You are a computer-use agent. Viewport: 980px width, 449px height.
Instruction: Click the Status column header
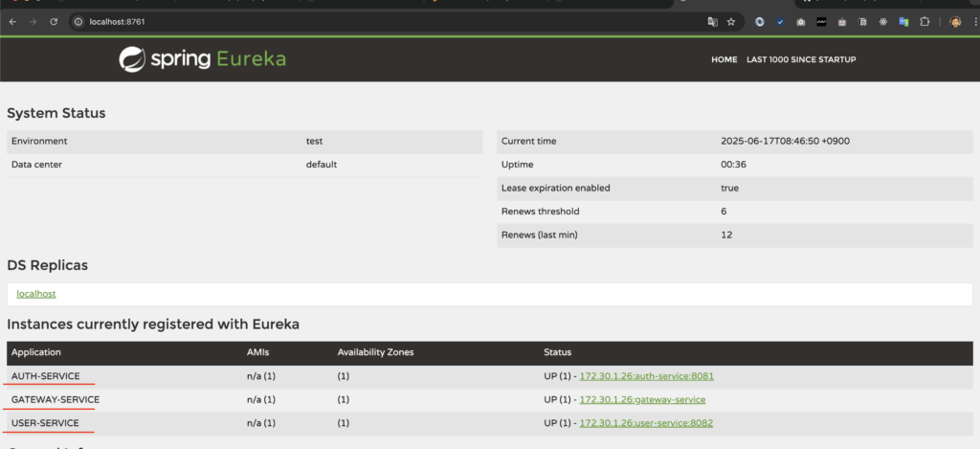558,352
